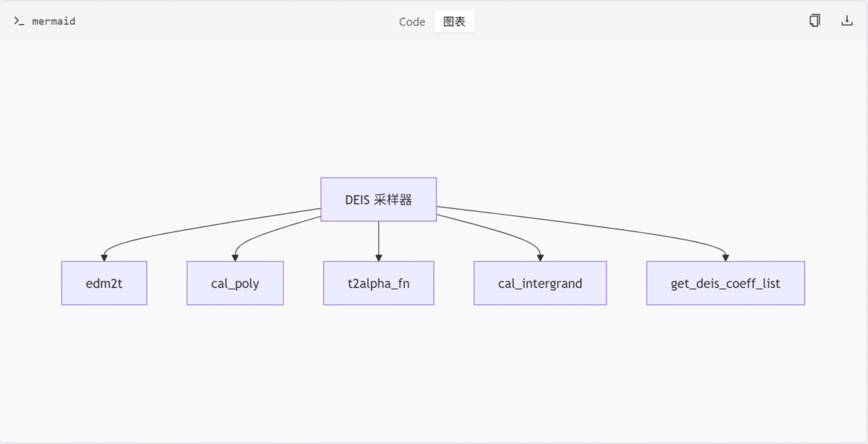This screenshot has width=868, height=444.
Task: Select the 图表 tab
Action: (454, 22)
